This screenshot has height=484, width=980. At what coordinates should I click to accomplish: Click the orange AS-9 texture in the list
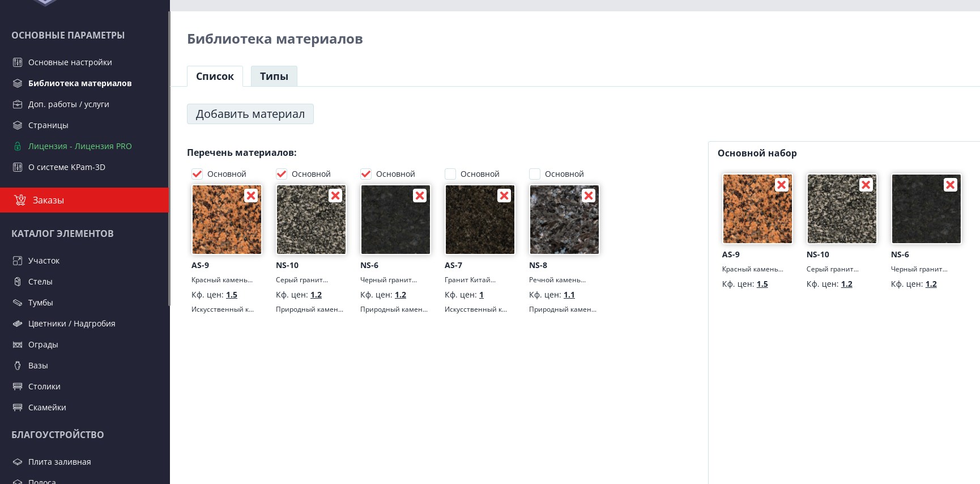point(227,219)
